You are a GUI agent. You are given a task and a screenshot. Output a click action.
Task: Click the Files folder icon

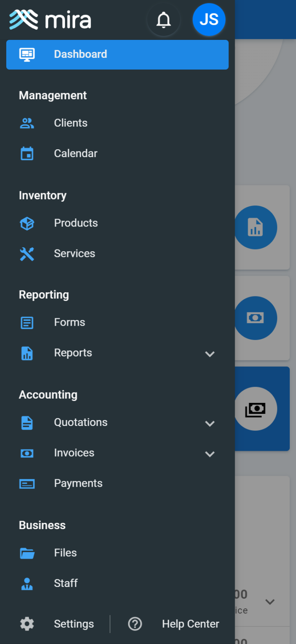click(x=27, y=553)
